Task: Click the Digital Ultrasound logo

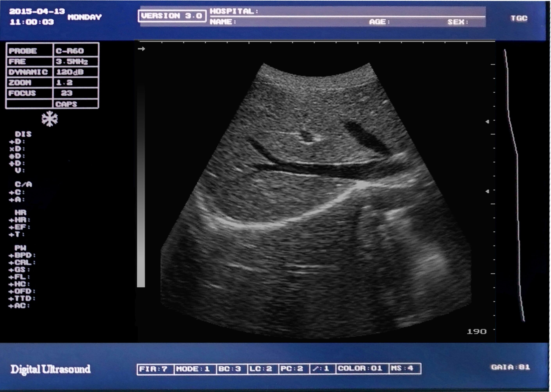Action: pyautogui.click(x=50, y=369)
